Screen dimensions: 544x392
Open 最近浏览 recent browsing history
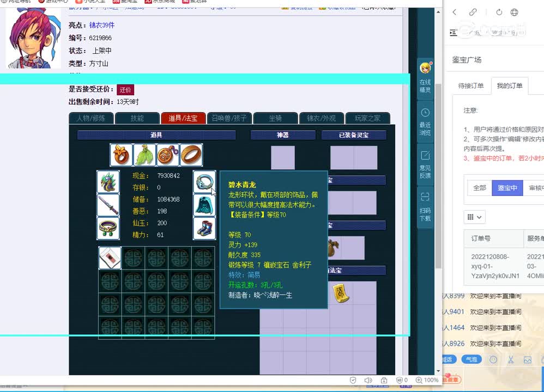click(x=425, y=122)
